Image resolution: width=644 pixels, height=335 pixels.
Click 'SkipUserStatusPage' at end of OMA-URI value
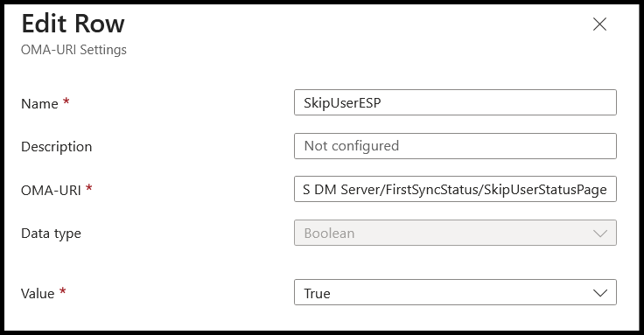(x=545, y=190)
